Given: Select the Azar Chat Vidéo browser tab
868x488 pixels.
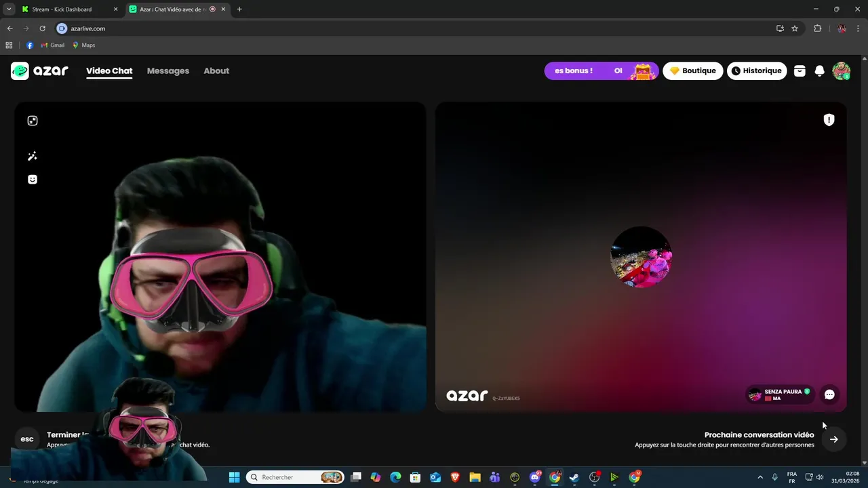Looking at the screenshot, I should [x=178, y=9].
